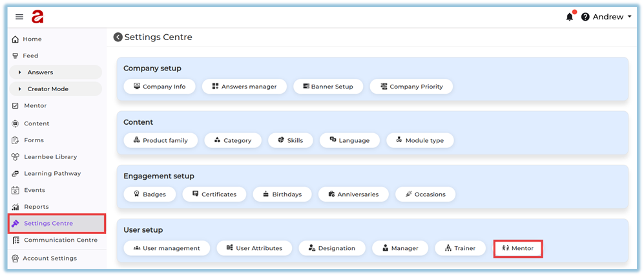The width and height of the screenshot is (644, 276).
Task: Click the Home icon in sidebar
Action: point(16,39)
